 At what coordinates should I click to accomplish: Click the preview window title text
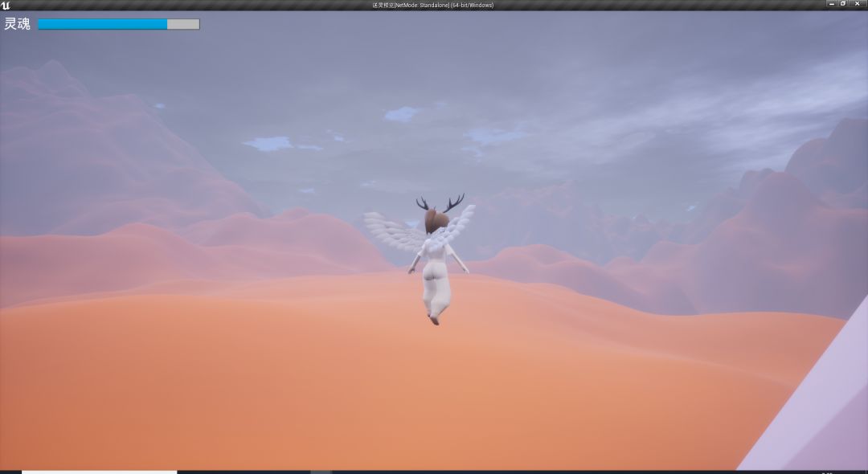point(432,5)
